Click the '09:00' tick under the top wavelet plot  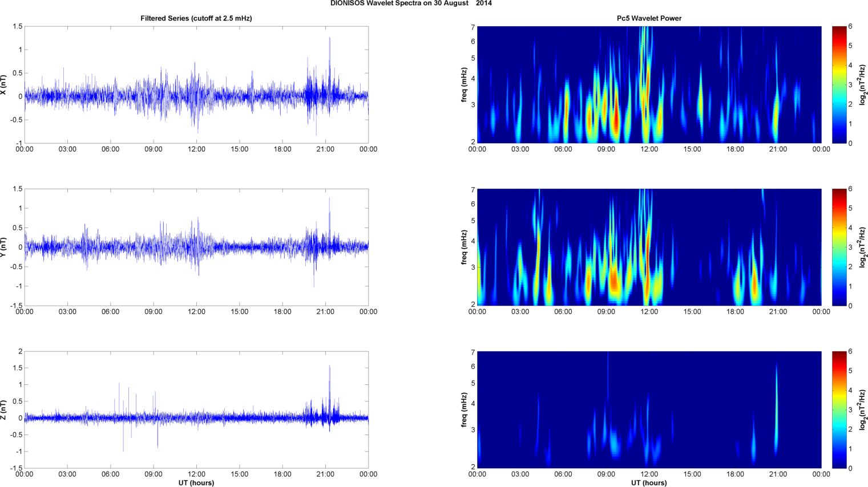pyautogui.click(x=606, y=149)
